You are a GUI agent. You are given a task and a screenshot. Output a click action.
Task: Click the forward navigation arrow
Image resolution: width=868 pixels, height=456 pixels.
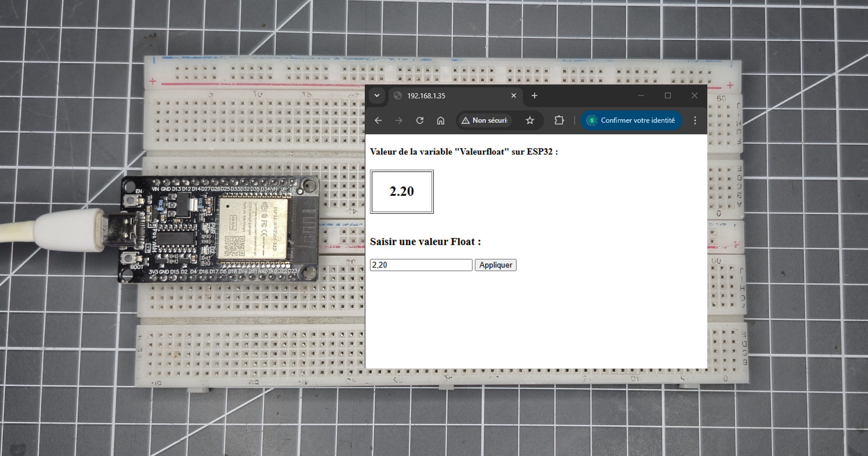(399, 120)
